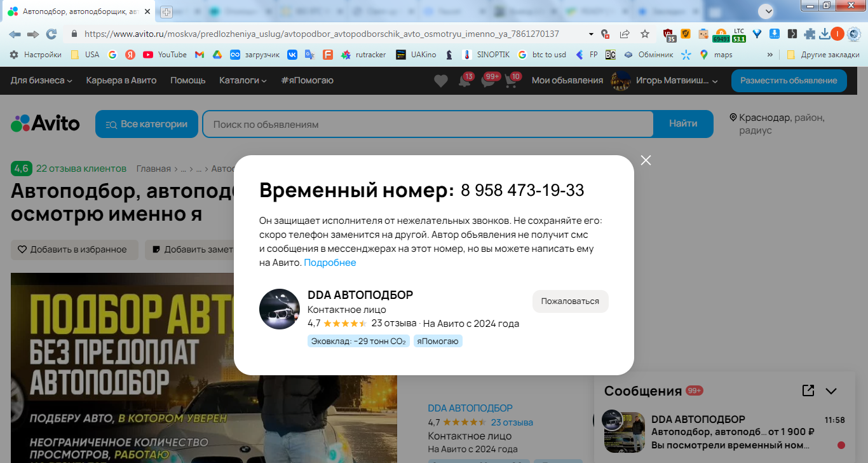Bookmark page with star icon
This screenshot has width=868, height=463.
coord(645,34)
